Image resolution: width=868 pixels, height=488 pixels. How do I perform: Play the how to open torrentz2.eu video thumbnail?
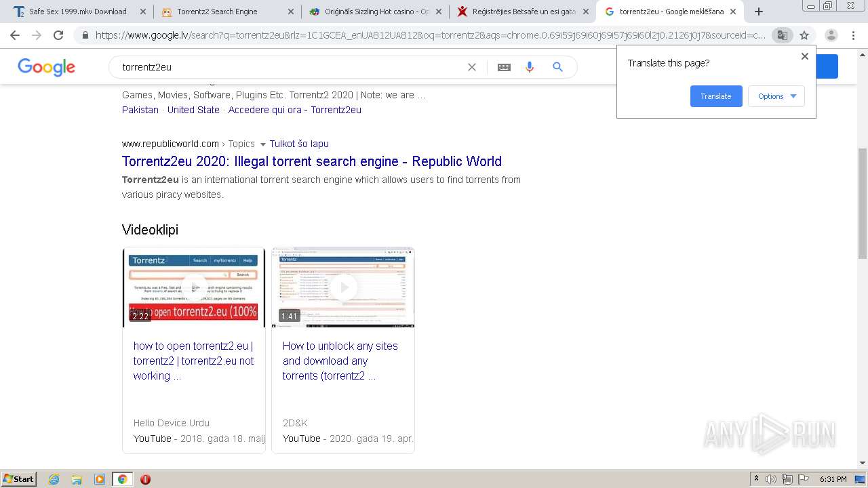194,287
